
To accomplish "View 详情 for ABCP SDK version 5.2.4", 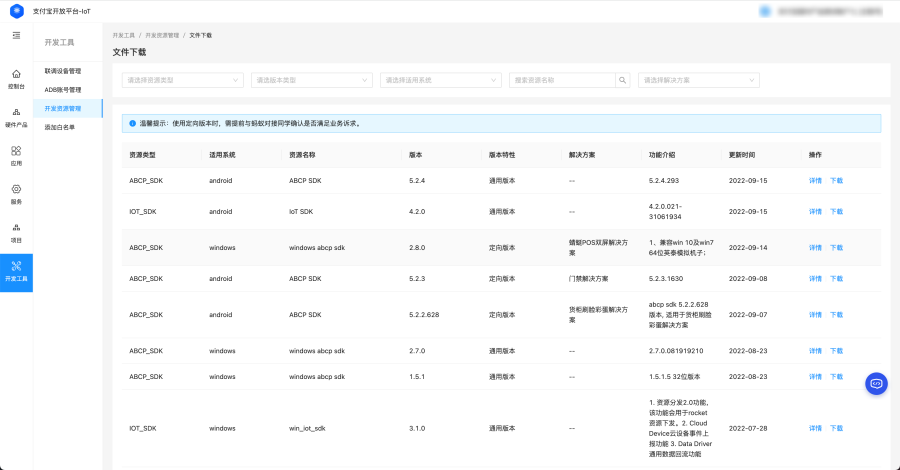I will point(815,181).
